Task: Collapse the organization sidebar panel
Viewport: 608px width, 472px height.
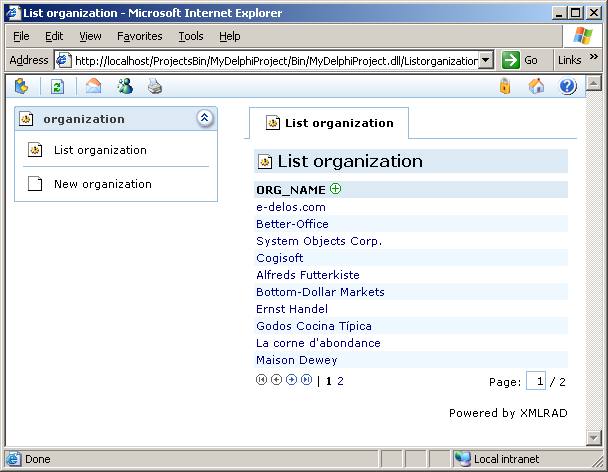Action: coord(205,118)
